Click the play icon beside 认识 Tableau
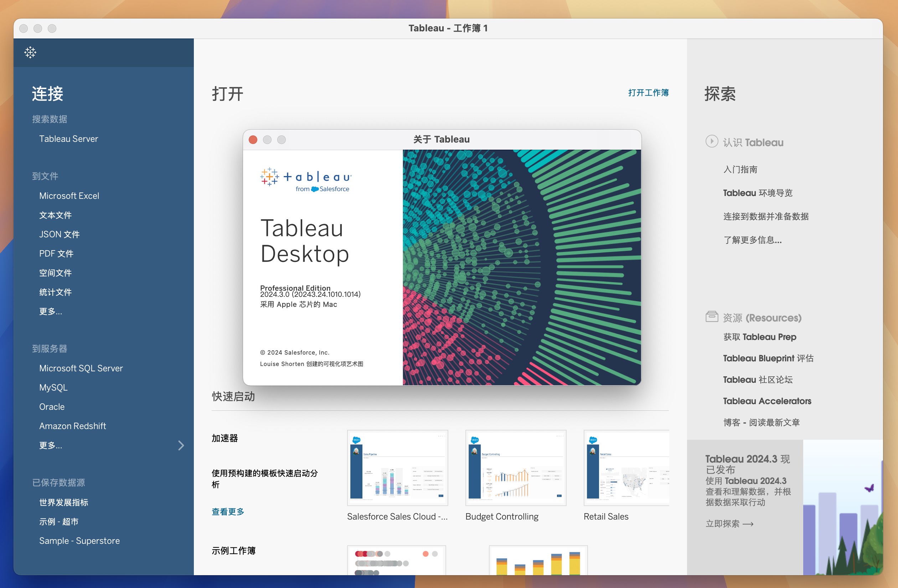Image resolution: width=898 pixels, height=588 pixels. coord(712,141)
